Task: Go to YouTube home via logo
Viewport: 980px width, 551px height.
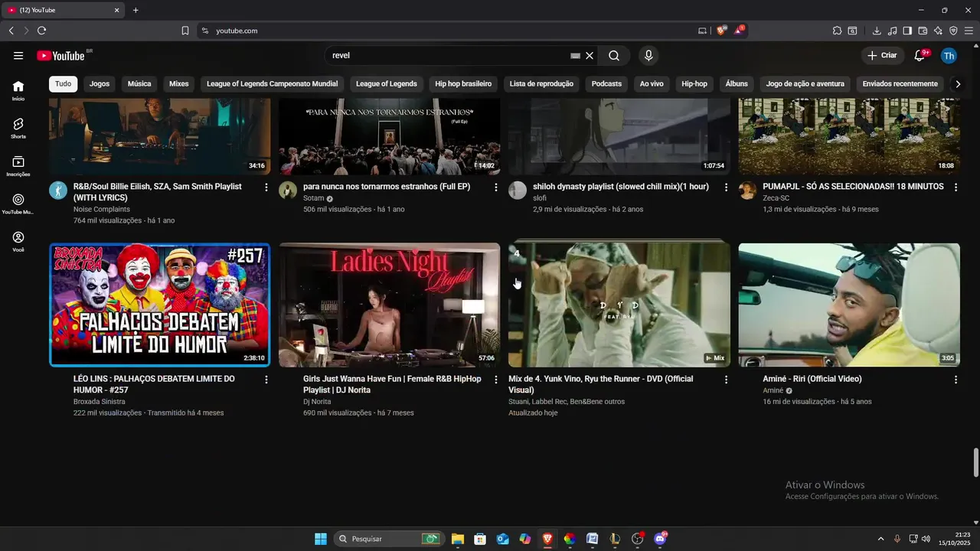Action: coord(60,56)
